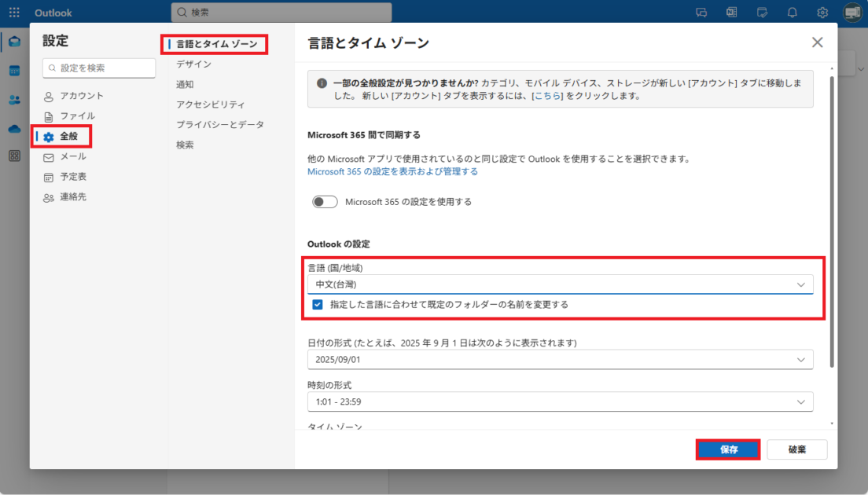Open the 連絡先 settings category
Image resolution: width=868 pixels, height=495 pixels.
point(65,197)
